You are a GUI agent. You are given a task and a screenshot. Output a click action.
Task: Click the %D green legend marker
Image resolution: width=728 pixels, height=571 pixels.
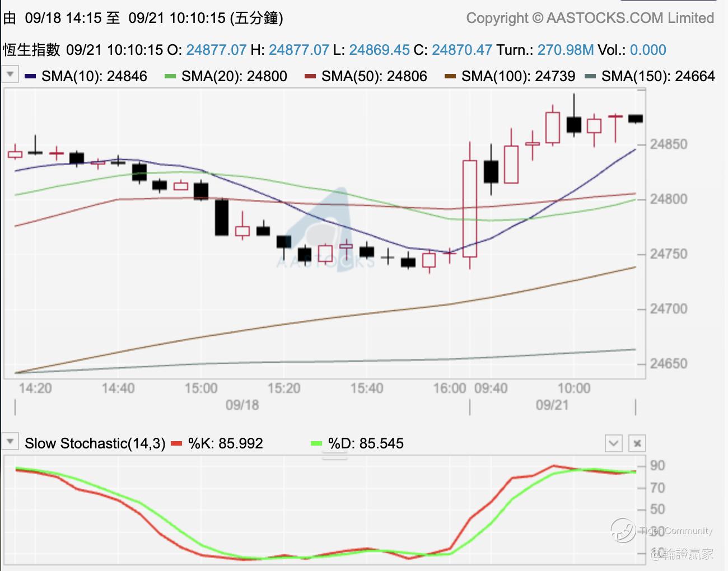pos(316,443)
